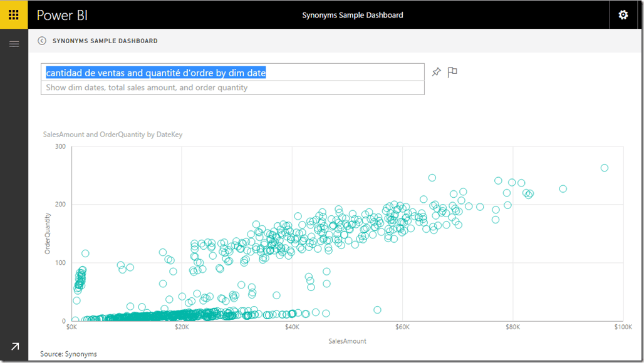Viewport: 644px width, 363px height.
Task: Click inside the natural language question box
Action: [232, 72]
